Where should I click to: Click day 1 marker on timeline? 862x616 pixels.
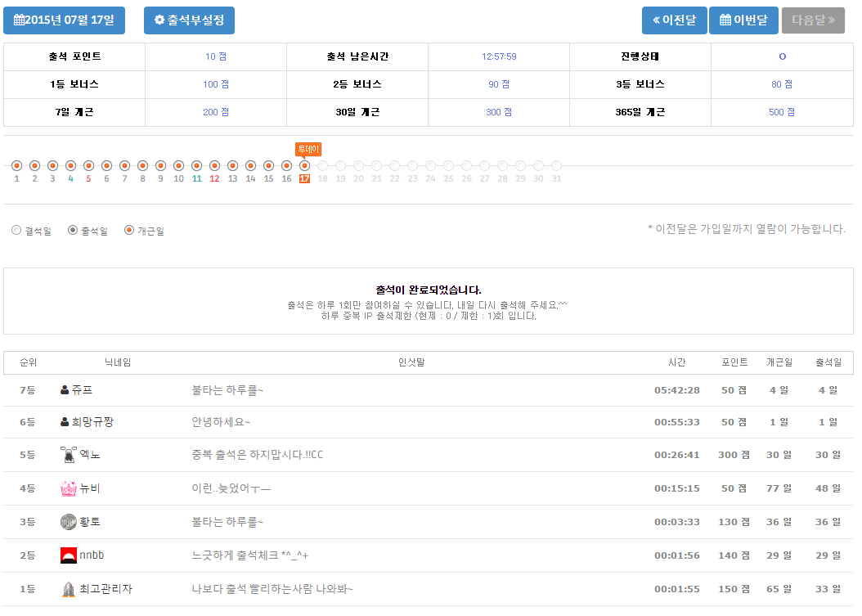(16, 166)
